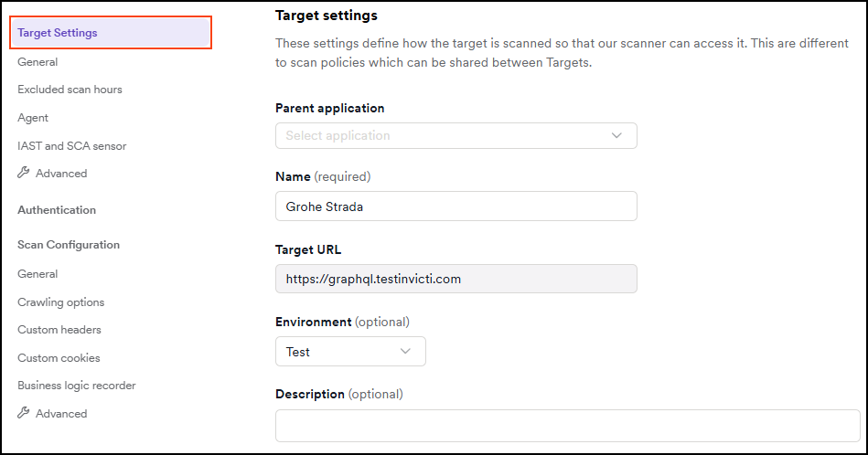Open General under Scan Configuration
This screenshot has height=455, width=868.
pos(38,274)
